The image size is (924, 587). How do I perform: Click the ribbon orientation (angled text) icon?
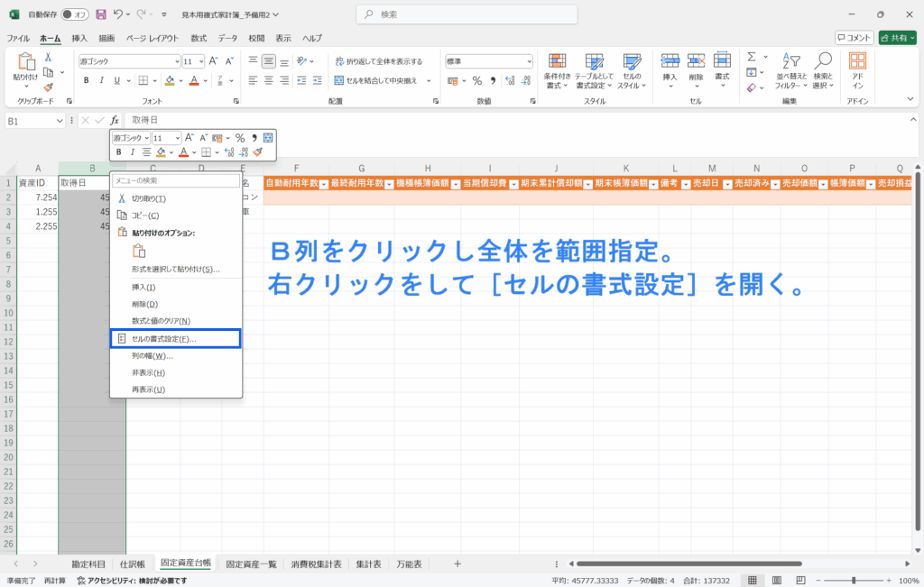click(x=301, y=61)
